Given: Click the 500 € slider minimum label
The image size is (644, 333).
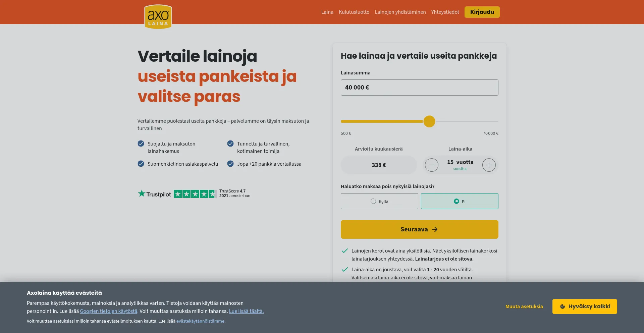Looking at the screenshot, I should 346,133.
